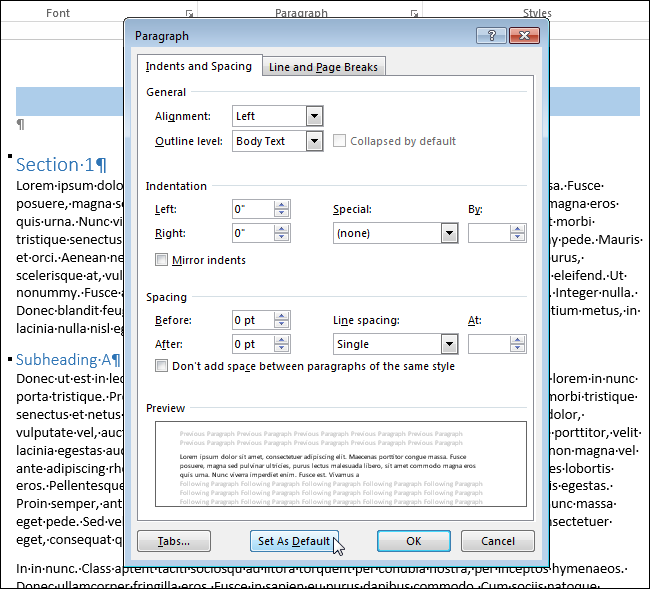Switch to Line and Page Breaks tab
This screenshot has width=650, height=589.
323,67
